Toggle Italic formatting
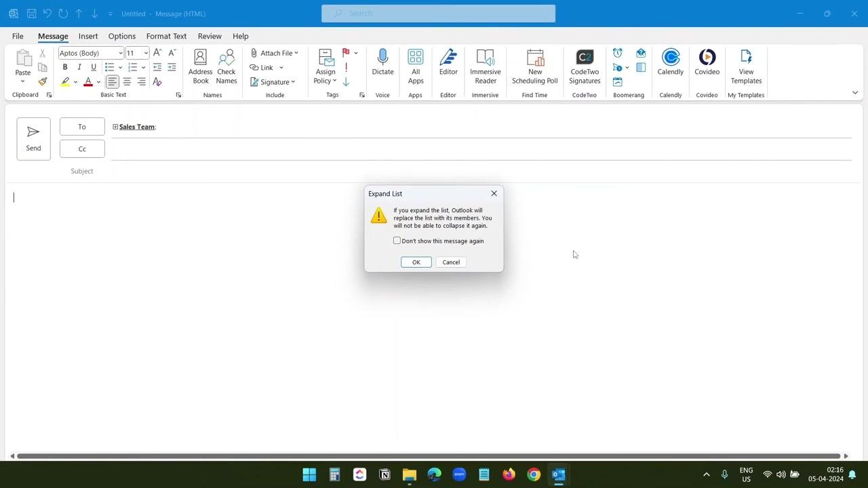This screenshot has height=488, width=868. [x=79, y=67]
